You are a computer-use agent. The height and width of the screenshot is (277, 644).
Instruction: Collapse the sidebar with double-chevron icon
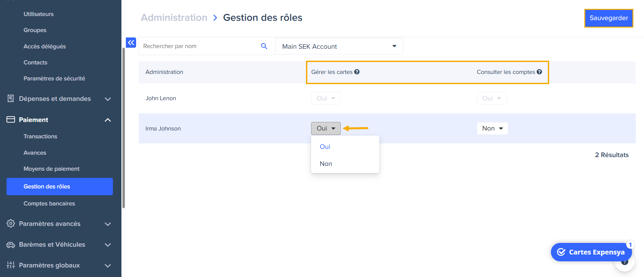click(x=131, y=43)
